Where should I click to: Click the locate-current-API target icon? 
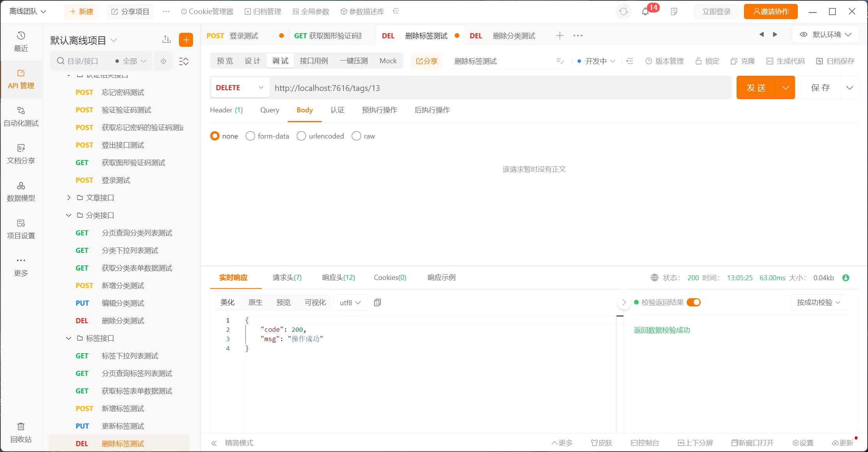(163, 61)
